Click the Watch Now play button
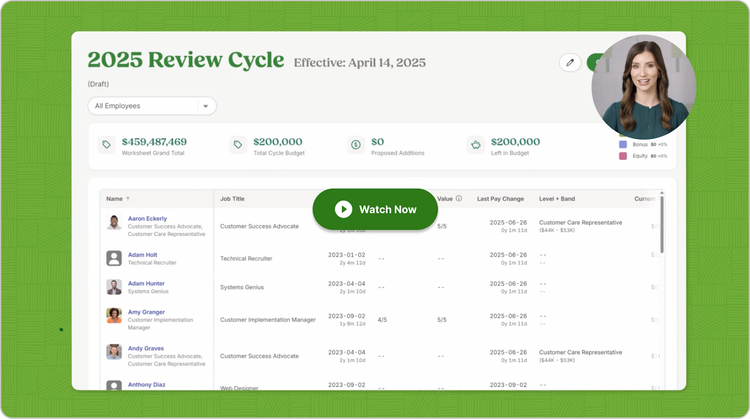The width and height of the screenshot is (750, 419). pyautogui.click(x=375, y=209)
